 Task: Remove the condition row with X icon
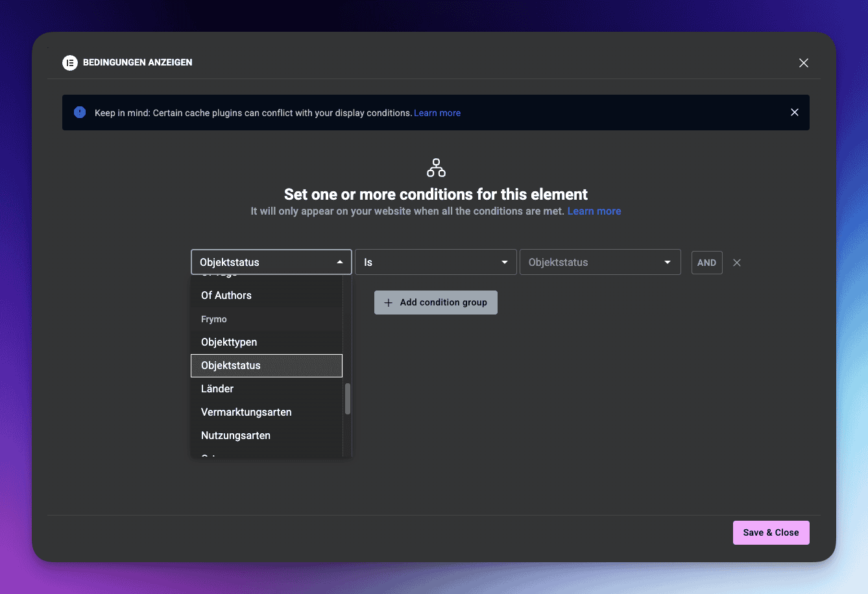pyautogui.click(x=736, y=263)
